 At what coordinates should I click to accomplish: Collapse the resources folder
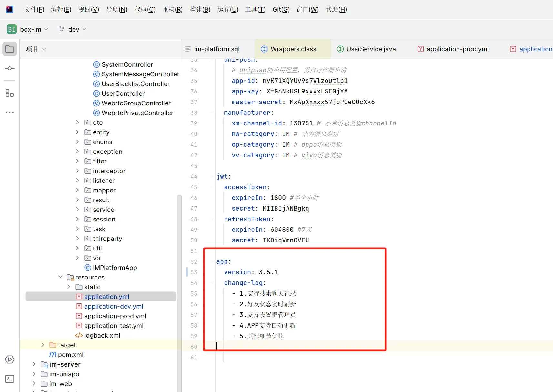pyautogui.click(x=60, y=277)
